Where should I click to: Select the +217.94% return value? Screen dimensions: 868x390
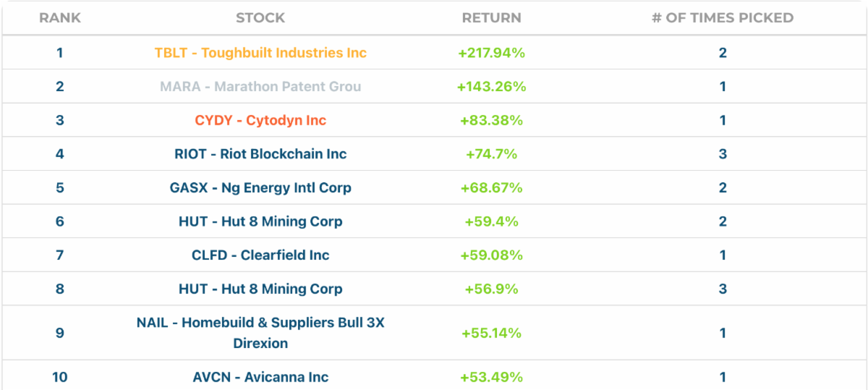tap(491, 53)
